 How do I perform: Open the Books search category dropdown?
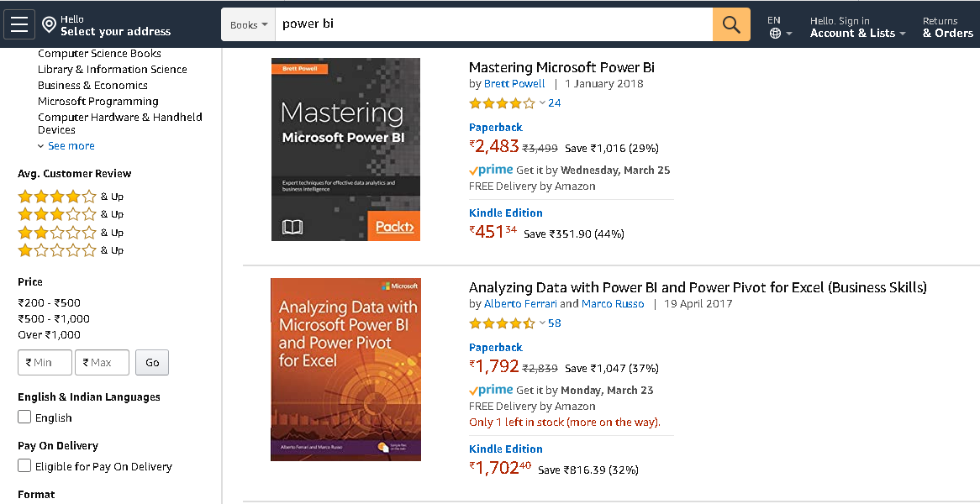click(x=249, y=25)
